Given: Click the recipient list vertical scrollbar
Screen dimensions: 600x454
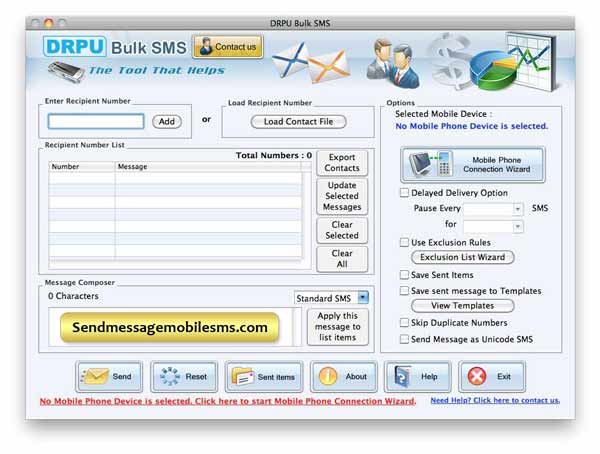Looking at the screenshot, I should (x=306, y=214).
